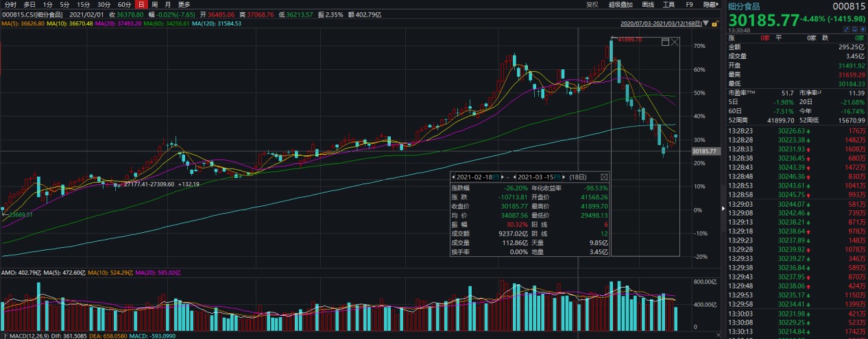Select the 60分 period tab
This screenshot has height=339, width=868.
tap(124, 5)
